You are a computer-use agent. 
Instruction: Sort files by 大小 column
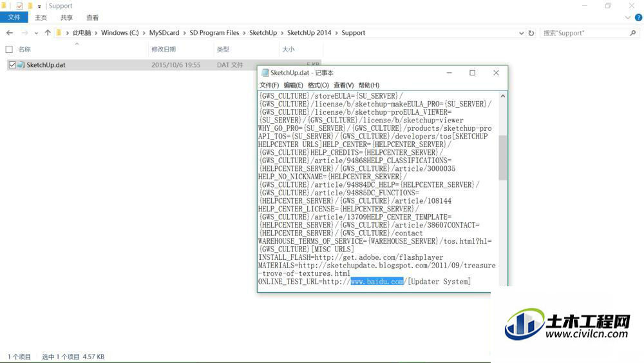tap(289, 50)
